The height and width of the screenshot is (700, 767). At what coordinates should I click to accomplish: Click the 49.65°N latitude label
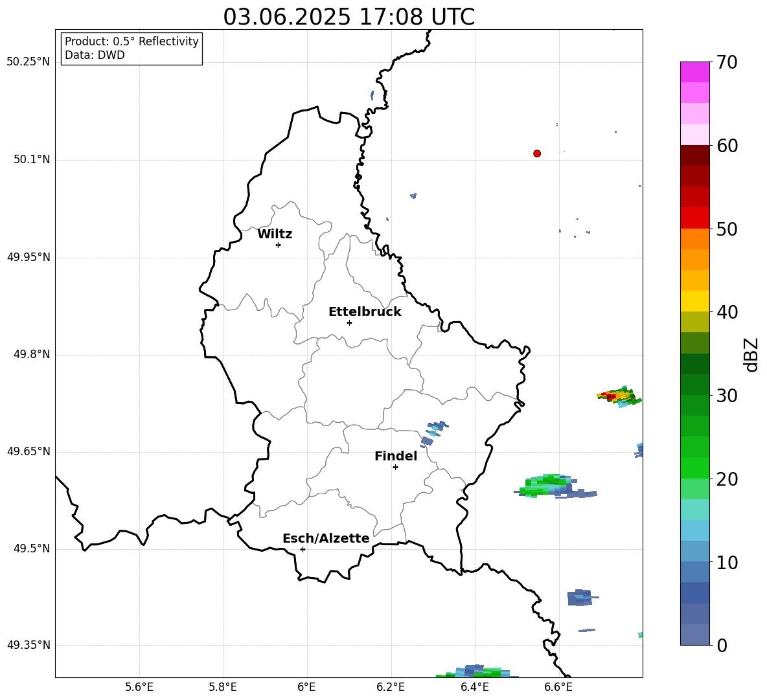(28, 451)
